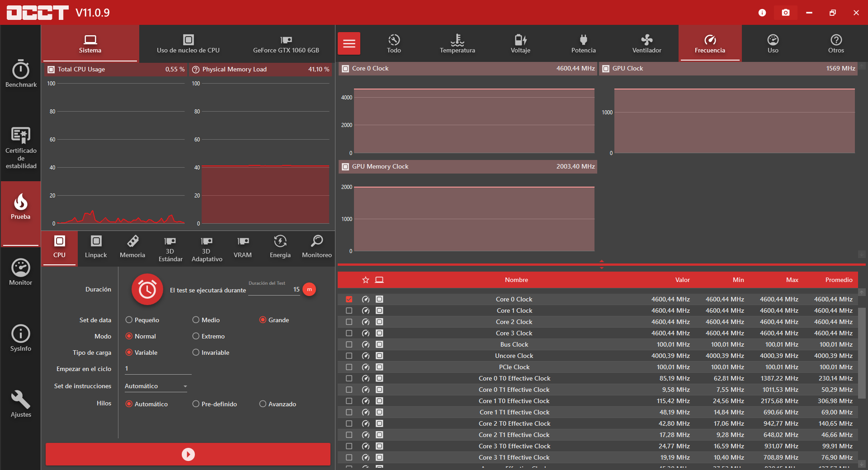Take a screenshot with the camera icon
The image size is (868, 470).
click(x=786, y=13)
